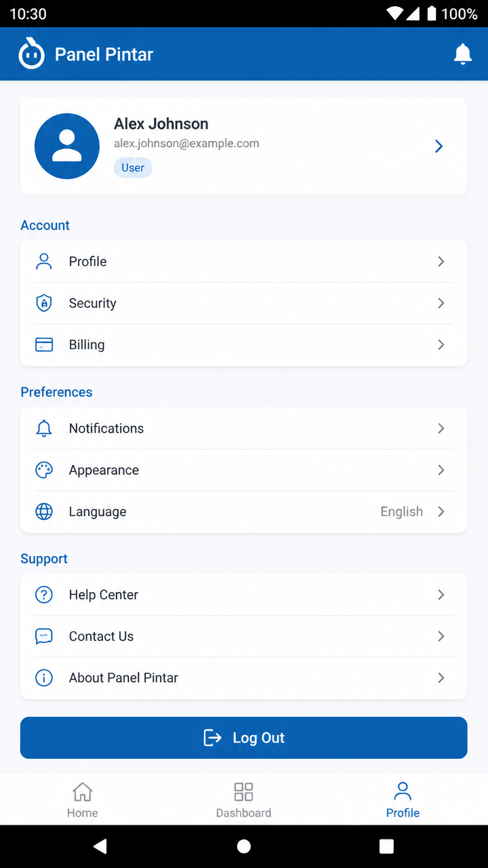488x868 pixels.
Task: Tap the info icon beside About Panel Pintar
Action: pos(44,677)
